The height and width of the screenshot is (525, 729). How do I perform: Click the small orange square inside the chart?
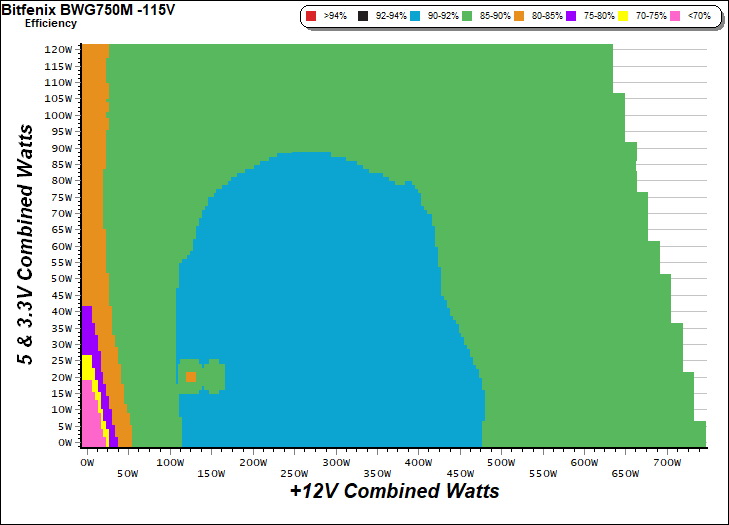pyautogui.click(x=190, y=377)
